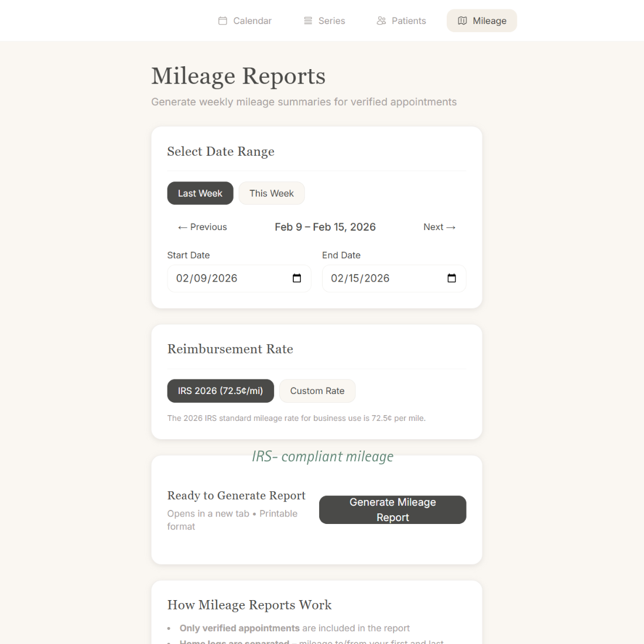This screenshot has width=644, height=644.
Task: Go to the Calendar tab
Action: coord(245,20)
